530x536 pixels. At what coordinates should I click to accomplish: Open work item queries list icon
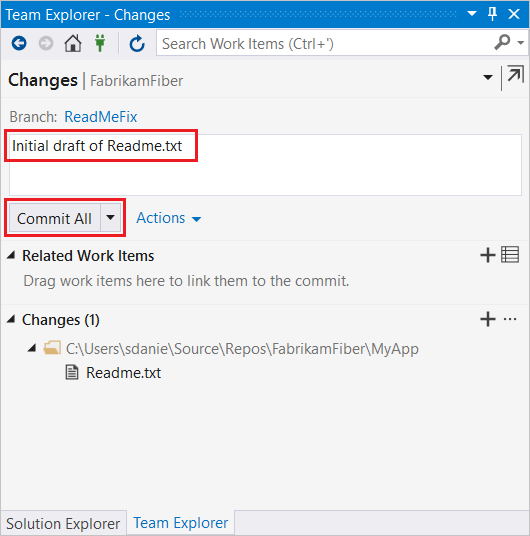click(510, 255)
